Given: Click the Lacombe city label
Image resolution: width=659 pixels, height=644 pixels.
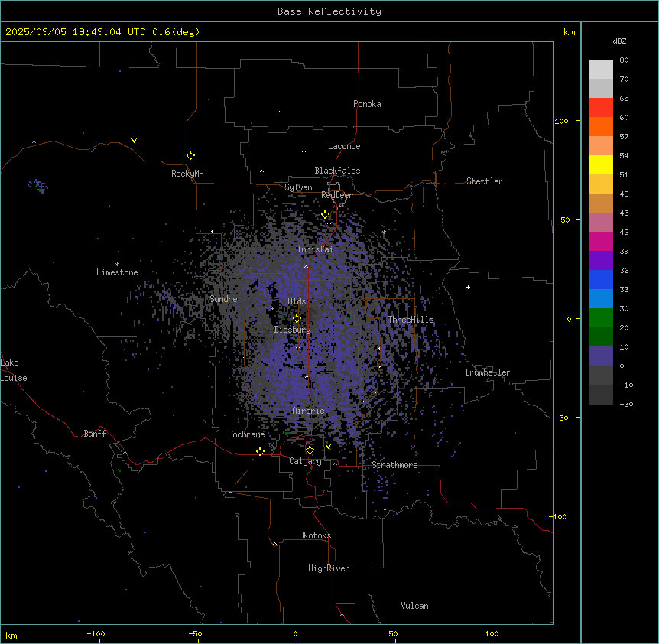Looking at the screenshot, I should point(344,146).
